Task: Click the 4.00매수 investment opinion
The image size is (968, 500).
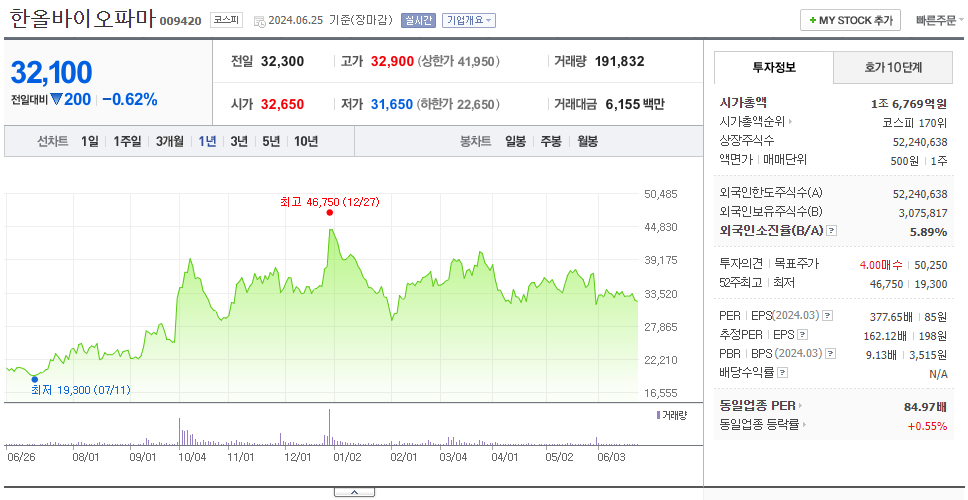Action: tap(881, 265)
